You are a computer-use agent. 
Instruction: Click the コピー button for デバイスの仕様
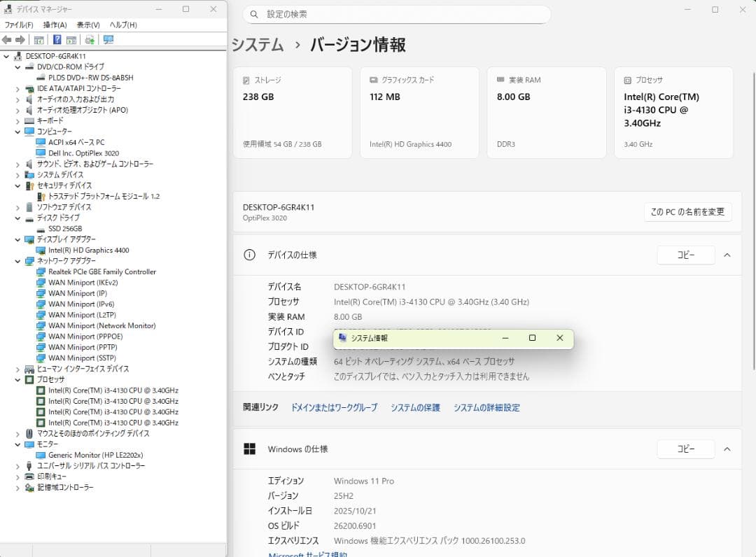685,255
